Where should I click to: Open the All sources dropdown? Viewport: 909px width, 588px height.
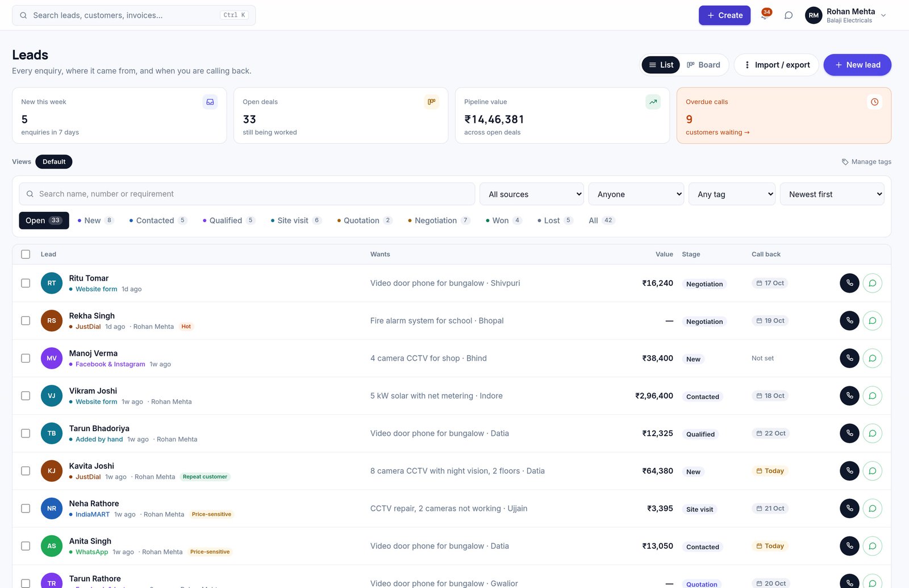532,194
